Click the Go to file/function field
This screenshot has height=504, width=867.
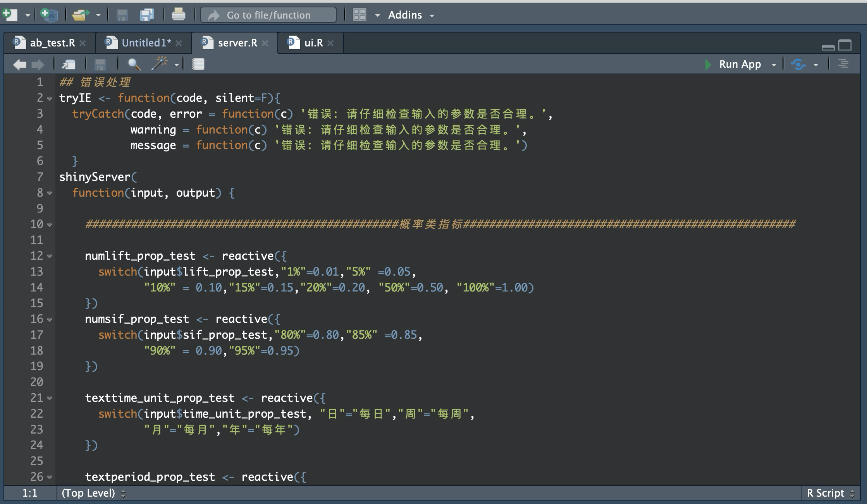pos(268,15)
